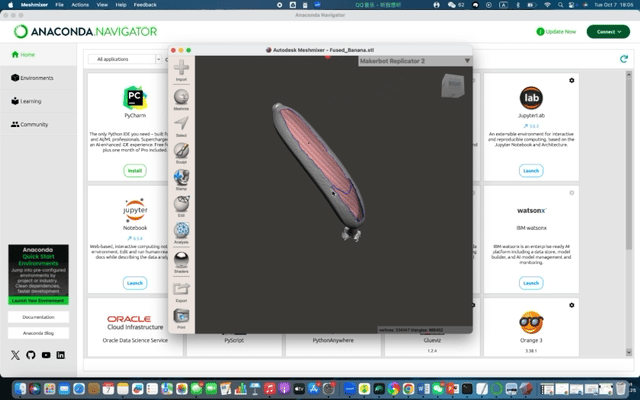Open the Analysis tool
Screen dimensions: 640x400
(181, 233)
